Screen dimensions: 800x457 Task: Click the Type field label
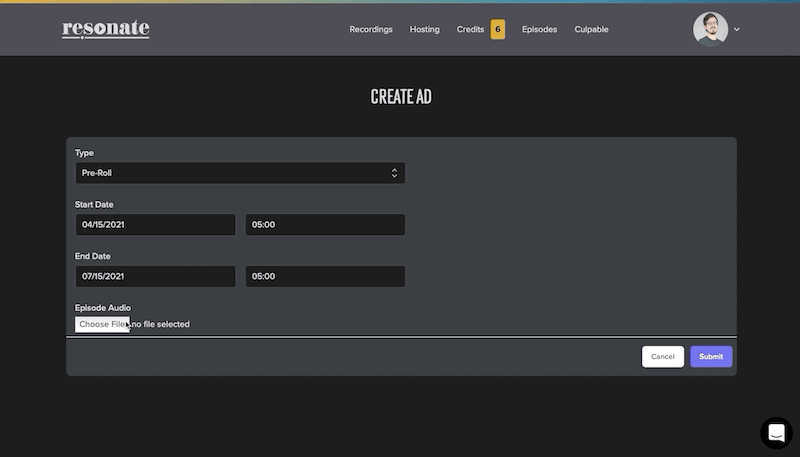[84, 153]
